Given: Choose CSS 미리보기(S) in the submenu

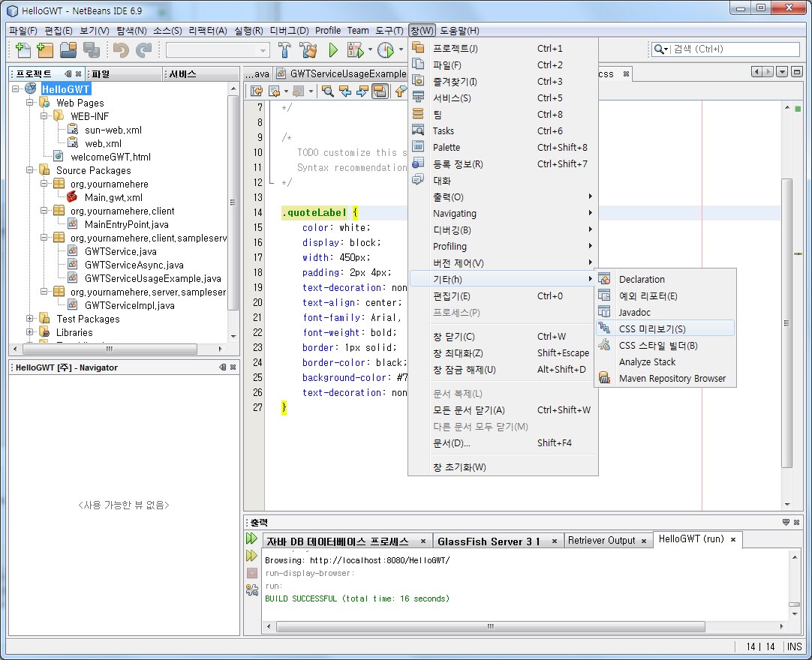Looking at the screenshot, I should [x=666, y=328].
